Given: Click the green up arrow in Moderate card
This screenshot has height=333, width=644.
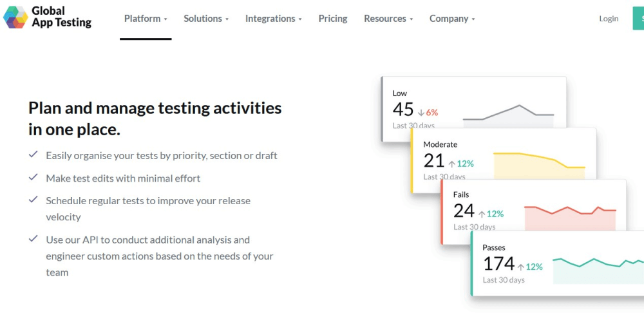Looking at the screenshot, I should [452, 164].
